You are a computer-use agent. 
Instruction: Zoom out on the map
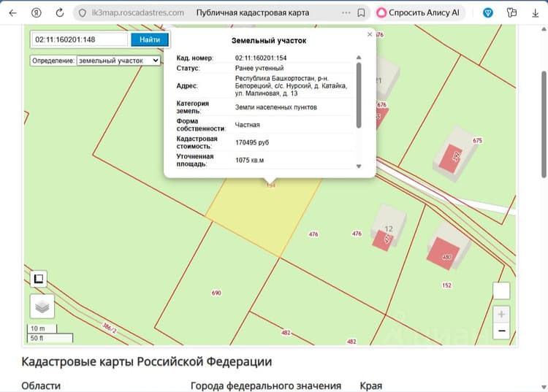tap(501, 331)
